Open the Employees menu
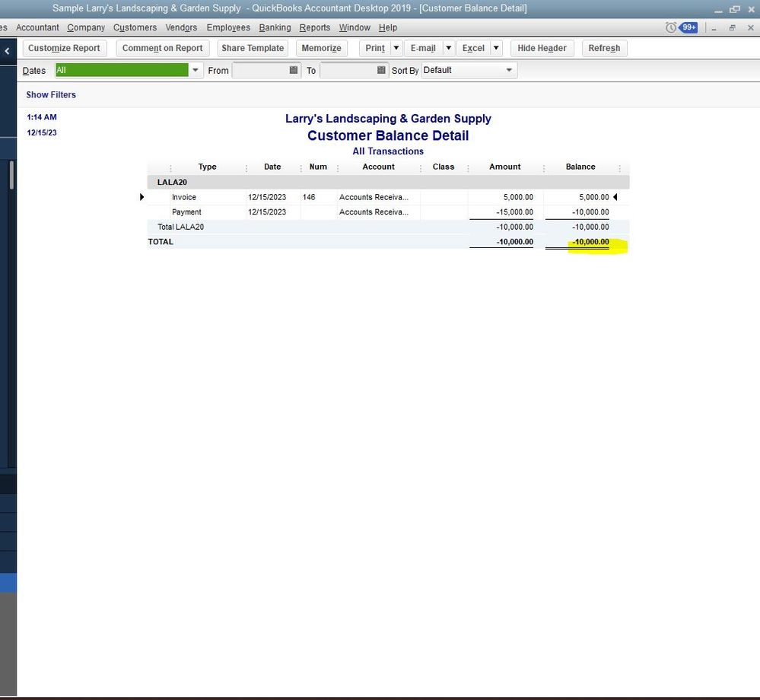Image resolution: width=760 pixels, height=700 pixels. click(x=228, y=27)
